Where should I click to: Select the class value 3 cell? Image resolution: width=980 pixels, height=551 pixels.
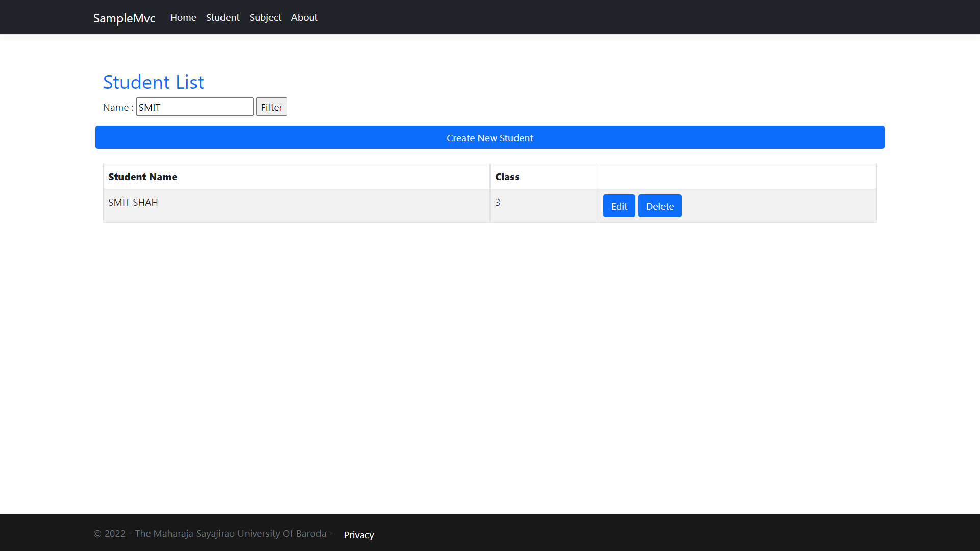click(x=544, y=206)
